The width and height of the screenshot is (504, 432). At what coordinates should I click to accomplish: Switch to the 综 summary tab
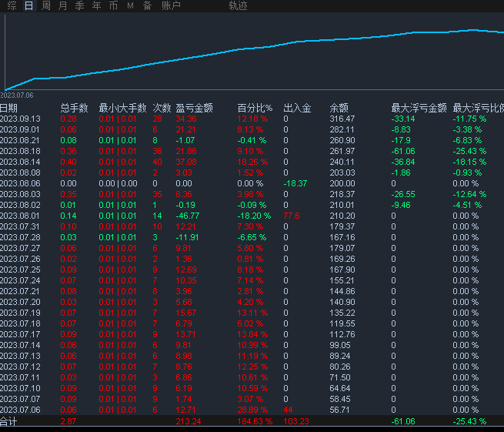click(12, 5)
